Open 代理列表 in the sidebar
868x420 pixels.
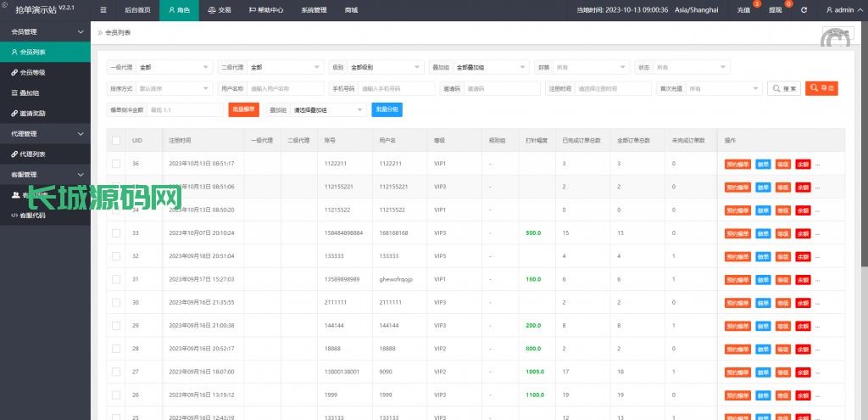33,154
